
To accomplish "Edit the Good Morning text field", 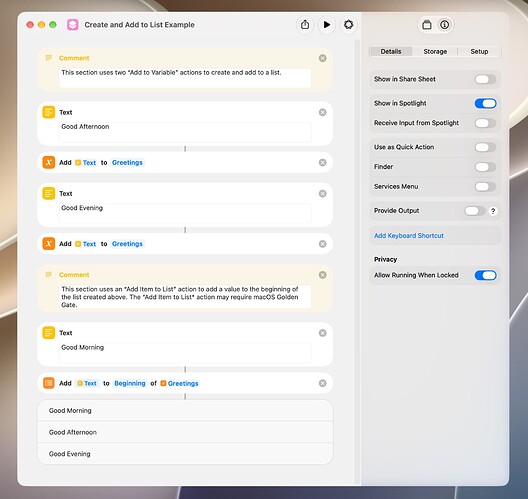I will tap(185, 353).
